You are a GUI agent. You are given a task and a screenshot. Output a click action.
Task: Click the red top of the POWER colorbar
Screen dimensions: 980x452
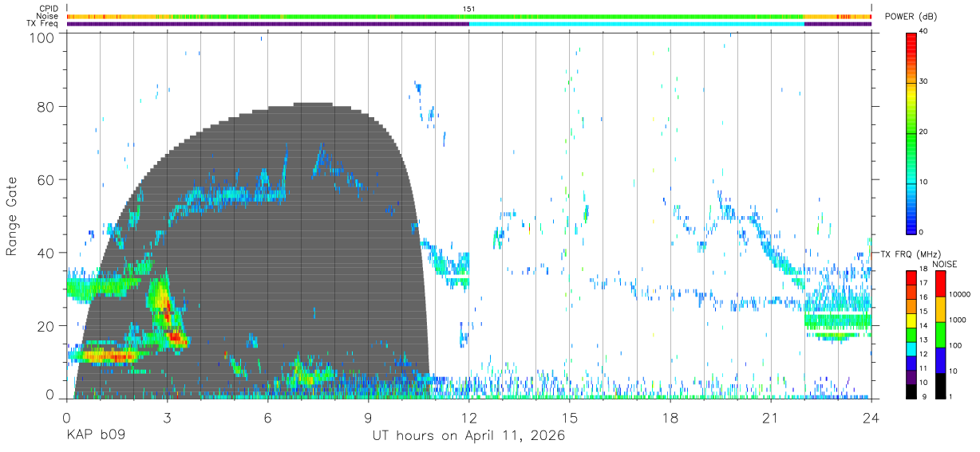pos(911,44)
